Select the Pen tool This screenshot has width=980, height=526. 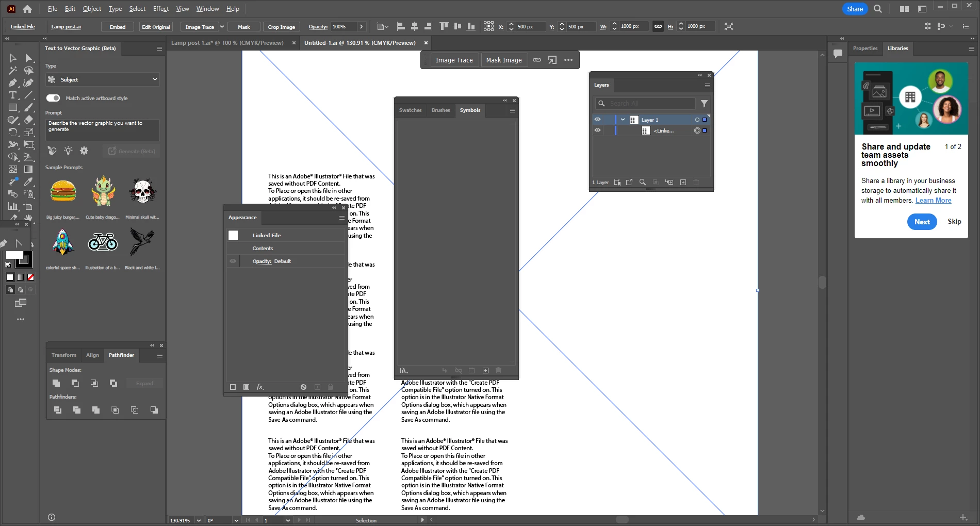(13, 83)
